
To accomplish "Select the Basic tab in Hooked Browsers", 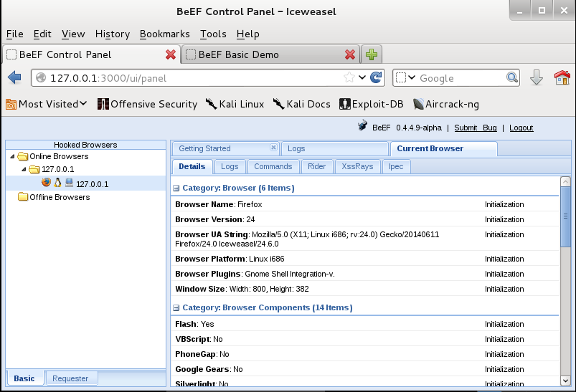I will coord(24,378).
